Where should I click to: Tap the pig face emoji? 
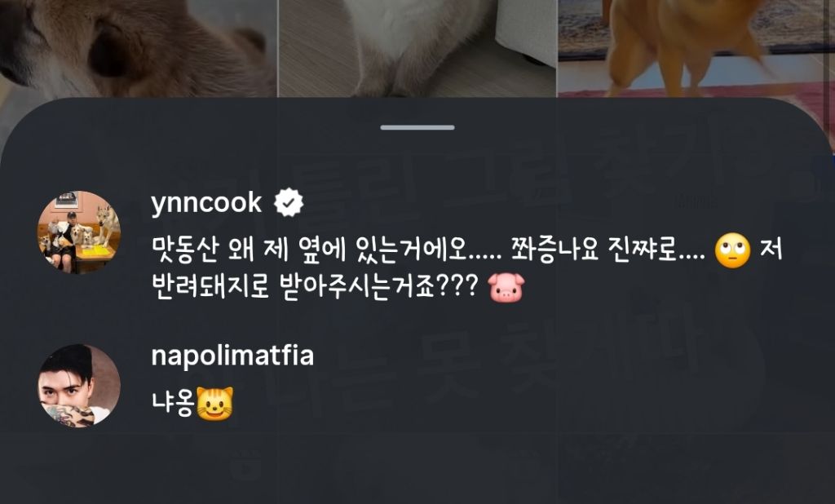pyautogui.click(x=506, y=288)
